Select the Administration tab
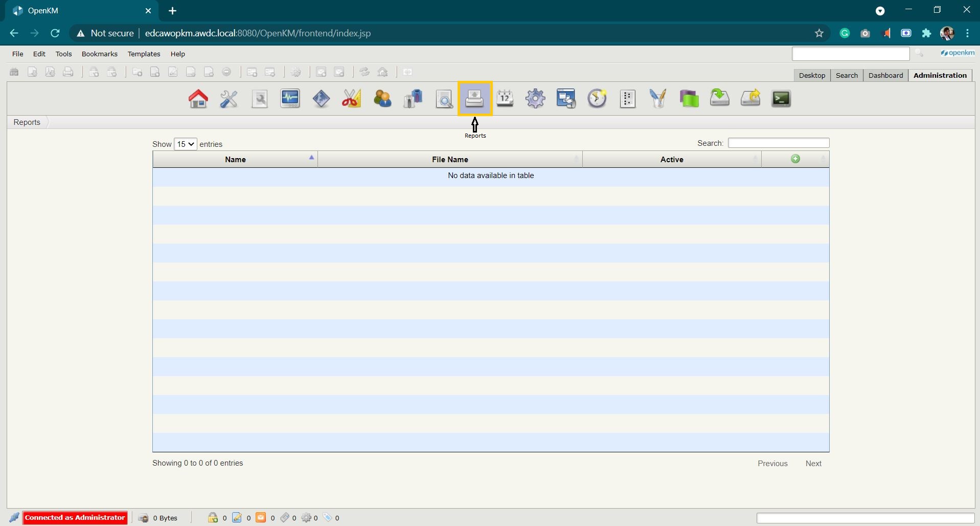This screenshot has height=526, width=980. (940, 75)
